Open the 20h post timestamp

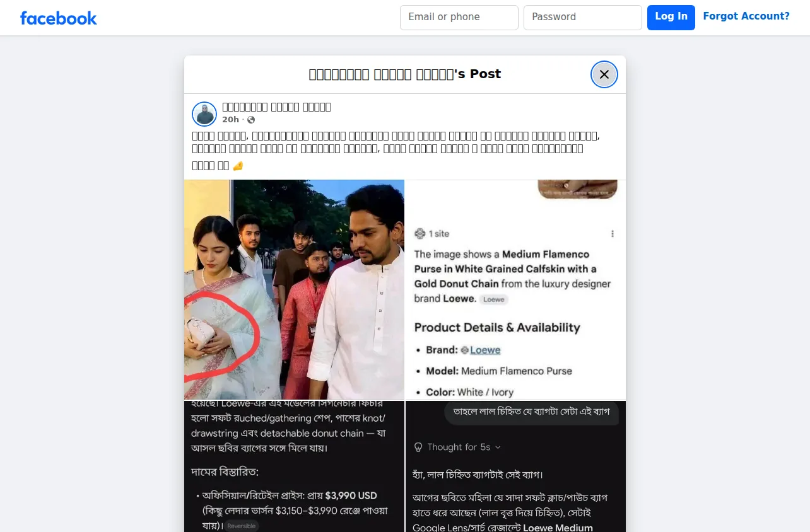pos(230,120)
